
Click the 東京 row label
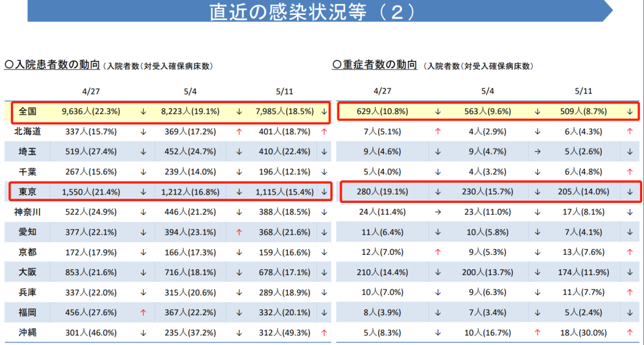tap(28, 192)
